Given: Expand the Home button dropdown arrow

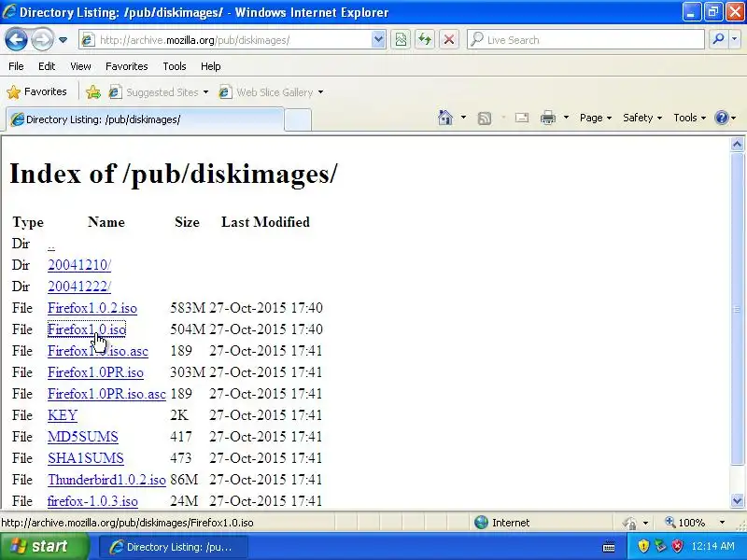Looking at the screenshot, I should coord(463,118).
